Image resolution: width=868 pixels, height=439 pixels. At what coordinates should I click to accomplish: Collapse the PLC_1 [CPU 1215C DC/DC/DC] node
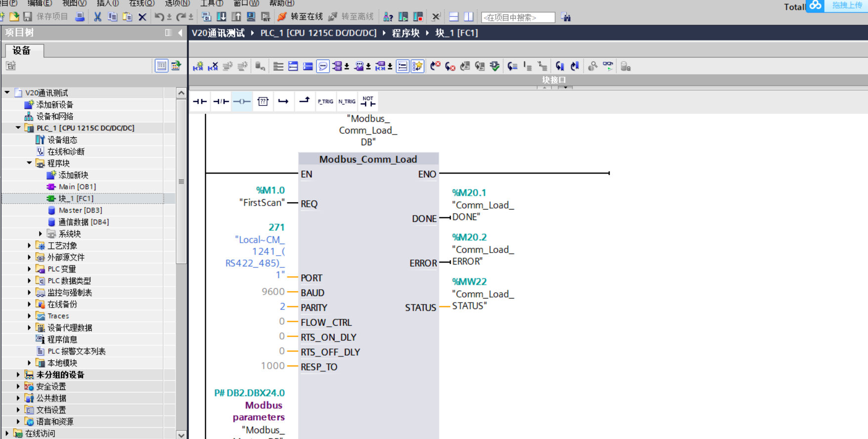coord(18,128)
